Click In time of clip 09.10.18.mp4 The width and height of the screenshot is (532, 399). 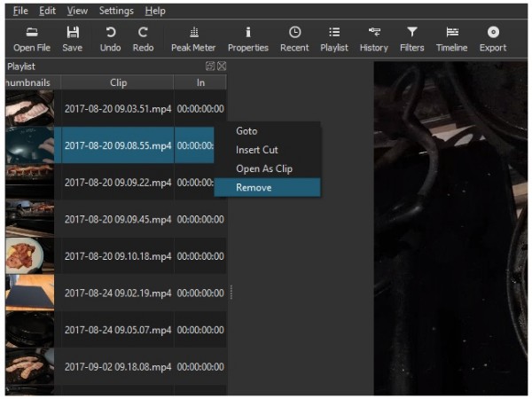(x=200, y=256)
